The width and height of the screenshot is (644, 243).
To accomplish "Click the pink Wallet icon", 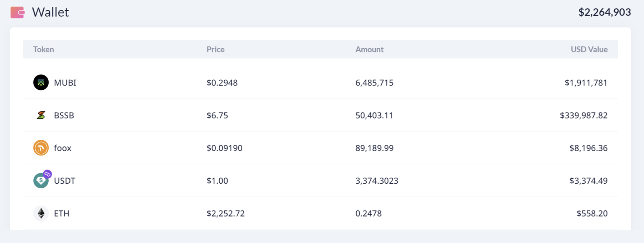I will pyautogui.click(x=17, y=13).
